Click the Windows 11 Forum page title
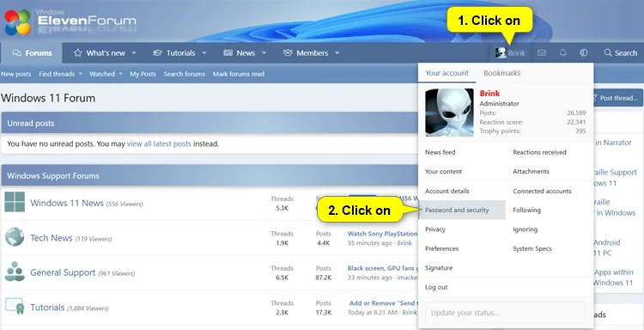The image size is (644, 330). [48, 98]
